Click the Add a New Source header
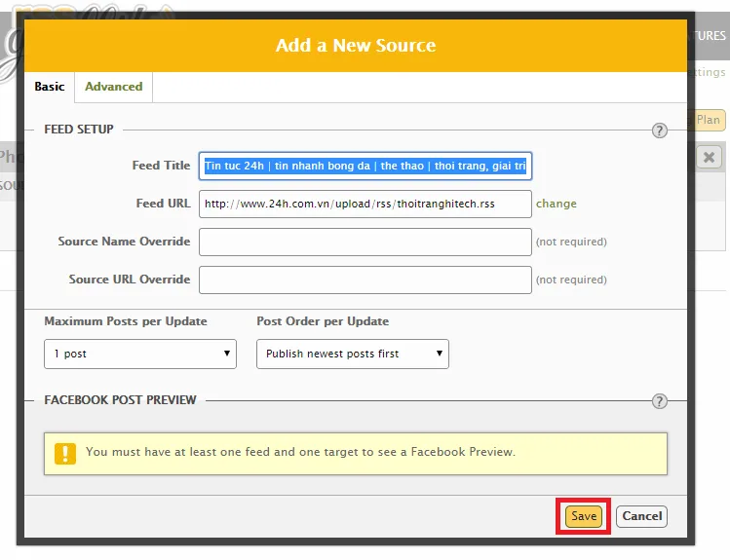730x560 pixels. click(356, 46)
